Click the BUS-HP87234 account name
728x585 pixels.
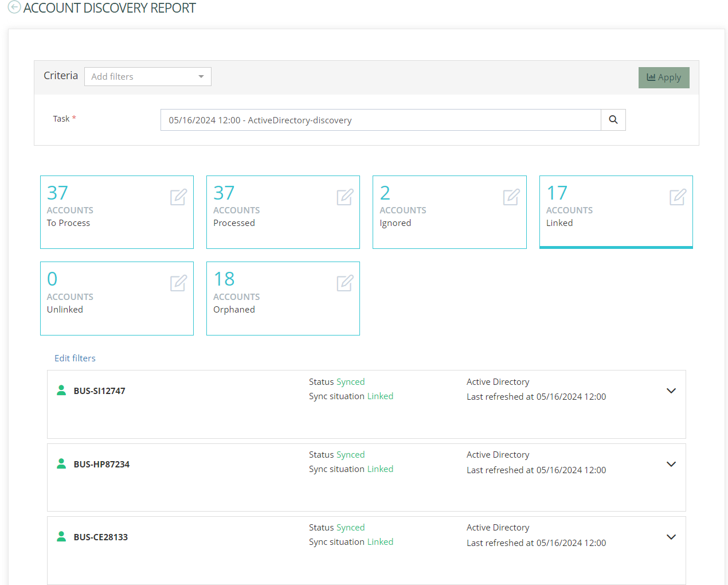101,464
